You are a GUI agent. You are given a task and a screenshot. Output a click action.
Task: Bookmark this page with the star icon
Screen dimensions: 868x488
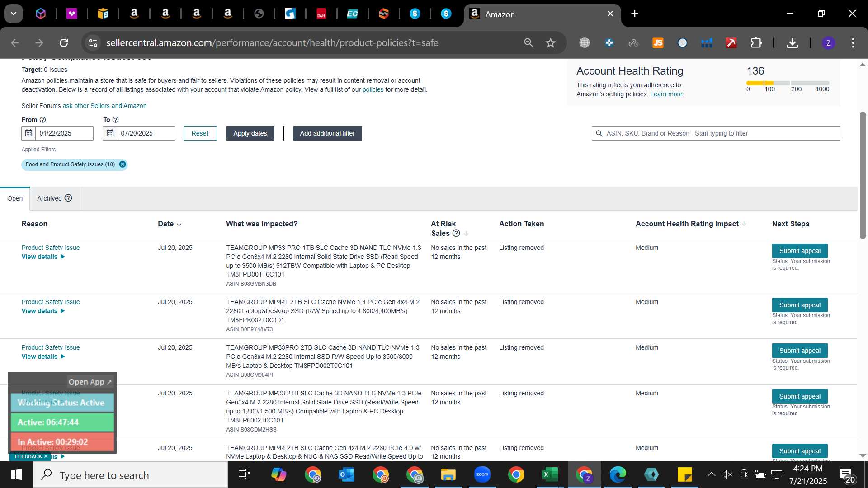point(550,43)
